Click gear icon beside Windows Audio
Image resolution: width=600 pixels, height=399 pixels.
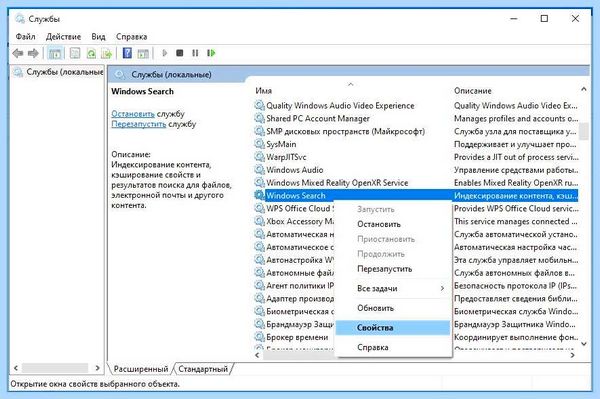[x=259, y=169]
